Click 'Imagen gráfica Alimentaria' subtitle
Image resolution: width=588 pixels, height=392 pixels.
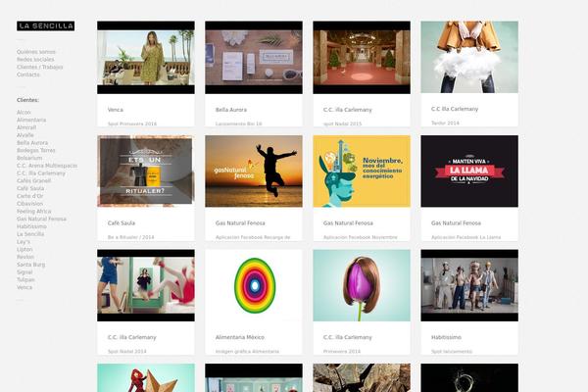pos(247,352)
